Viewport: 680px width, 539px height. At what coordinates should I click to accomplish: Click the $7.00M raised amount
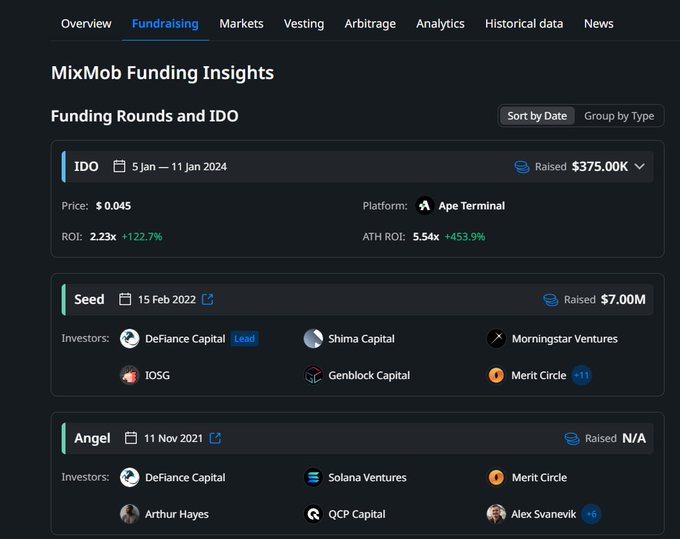(x=623, y=299)
